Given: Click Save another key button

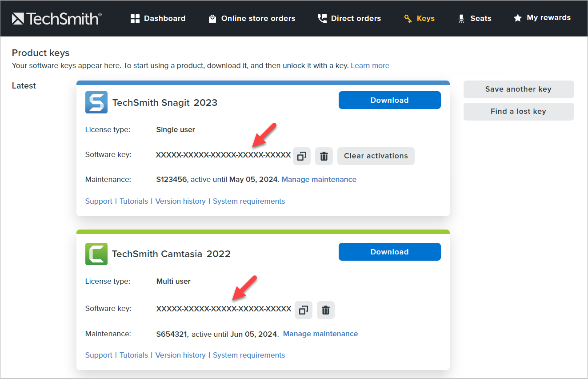Looking at the screenshot, I should point(518,89).
